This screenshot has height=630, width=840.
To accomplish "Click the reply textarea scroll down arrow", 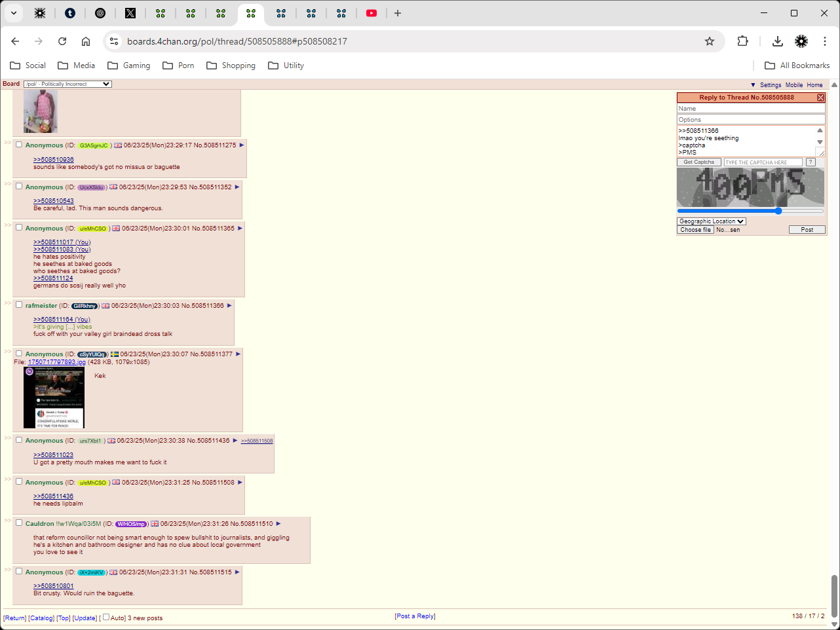I will (820, 142).
